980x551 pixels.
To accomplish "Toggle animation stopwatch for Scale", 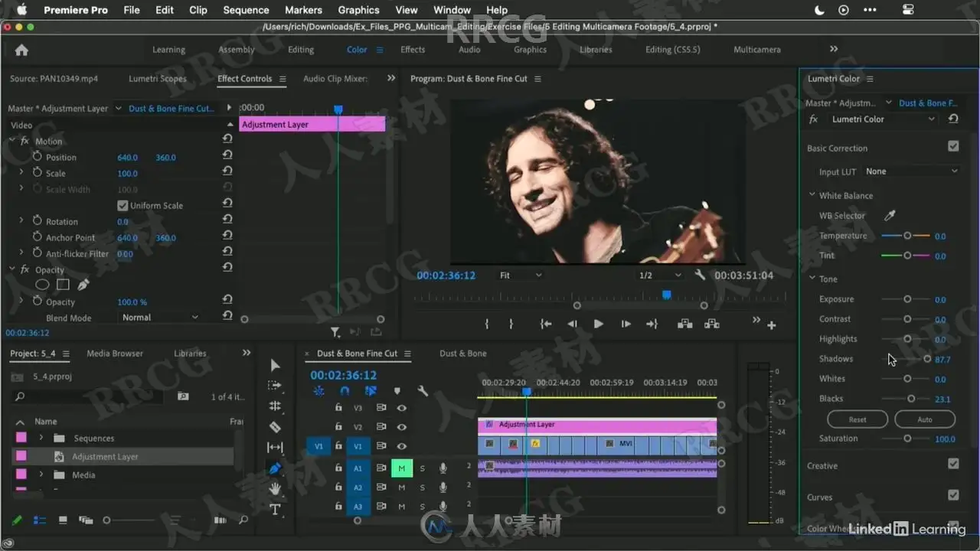I will (37, 174).
